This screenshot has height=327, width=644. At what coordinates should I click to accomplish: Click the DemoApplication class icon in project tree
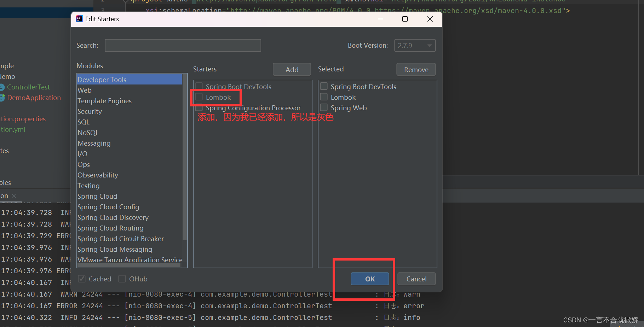point(2,98)
